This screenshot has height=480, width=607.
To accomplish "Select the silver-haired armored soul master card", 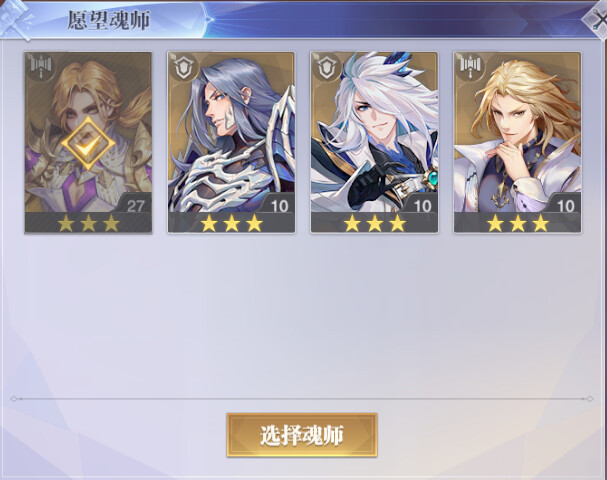I will coord(231,142).
